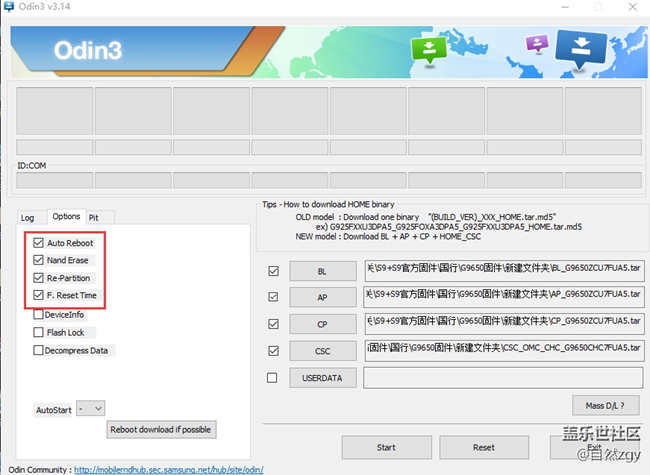Click the BL file browse button
The image size is (650, 475).
point(322,271)
